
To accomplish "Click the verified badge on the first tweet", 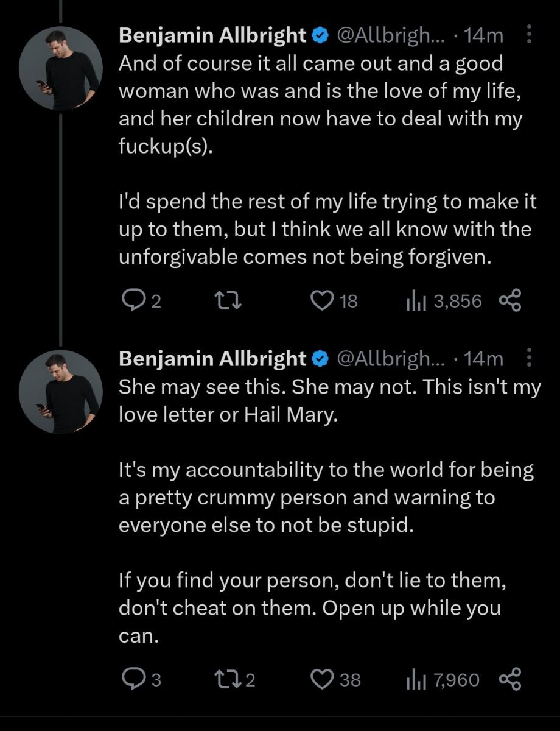I will 320,36.
